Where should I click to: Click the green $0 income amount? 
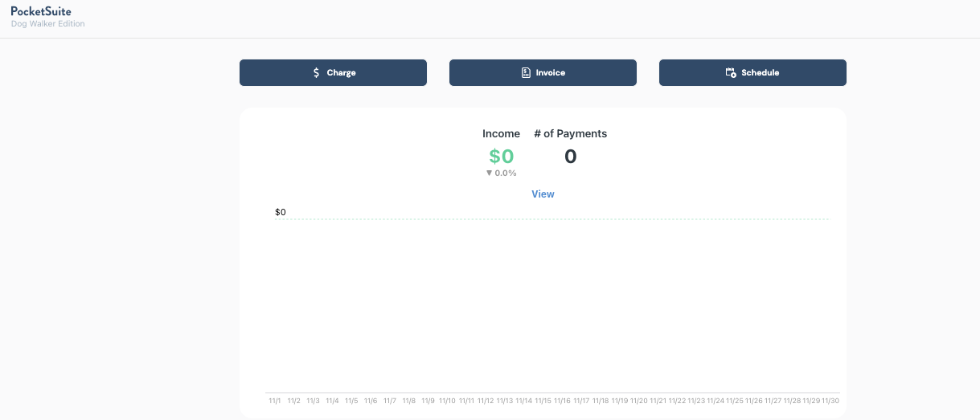pos(501,156)
